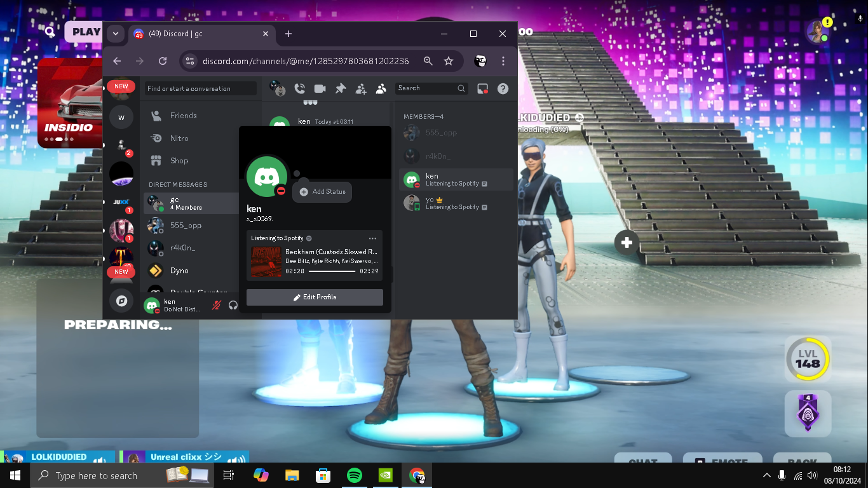Open Discord help via question mark
Screen dimensions: 868x488
(503, 89)
